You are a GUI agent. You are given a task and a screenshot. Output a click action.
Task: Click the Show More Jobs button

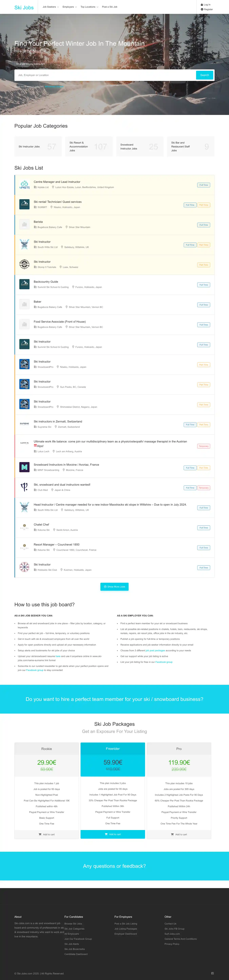point(114,587)
